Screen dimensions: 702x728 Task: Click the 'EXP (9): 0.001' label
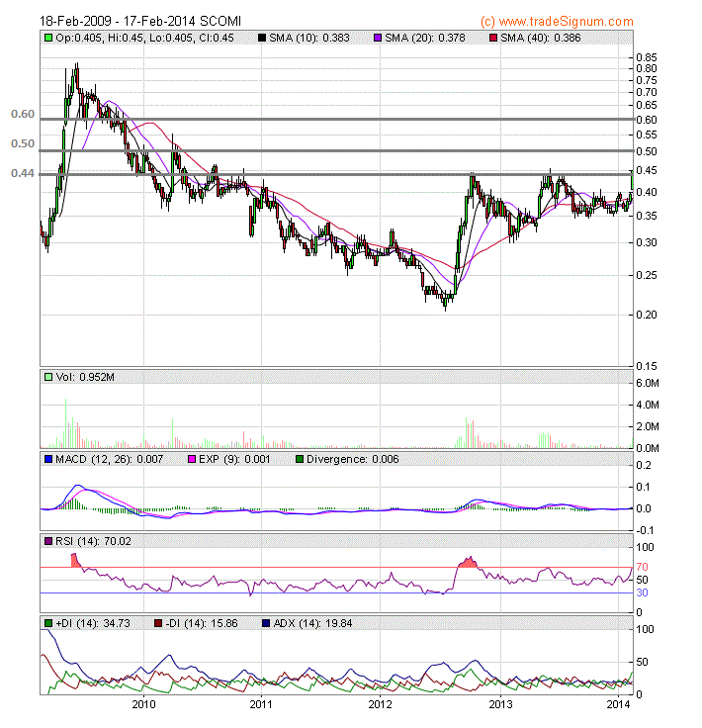[x=234, y=459]
